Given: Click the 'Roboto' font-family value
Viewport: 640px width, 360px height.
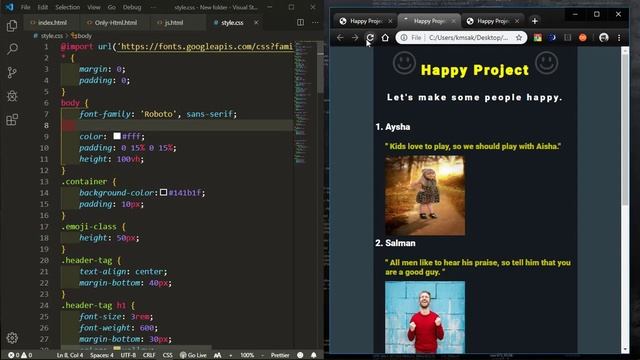Looking at the screenshot, I should [159, 114].
